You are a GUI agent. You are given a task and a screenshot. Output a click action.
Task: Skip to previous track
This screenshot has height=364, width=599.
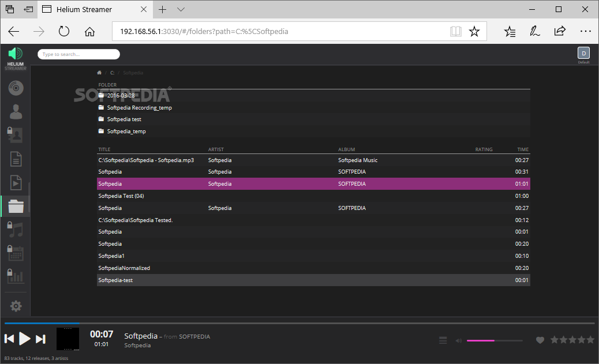[9, 339]
